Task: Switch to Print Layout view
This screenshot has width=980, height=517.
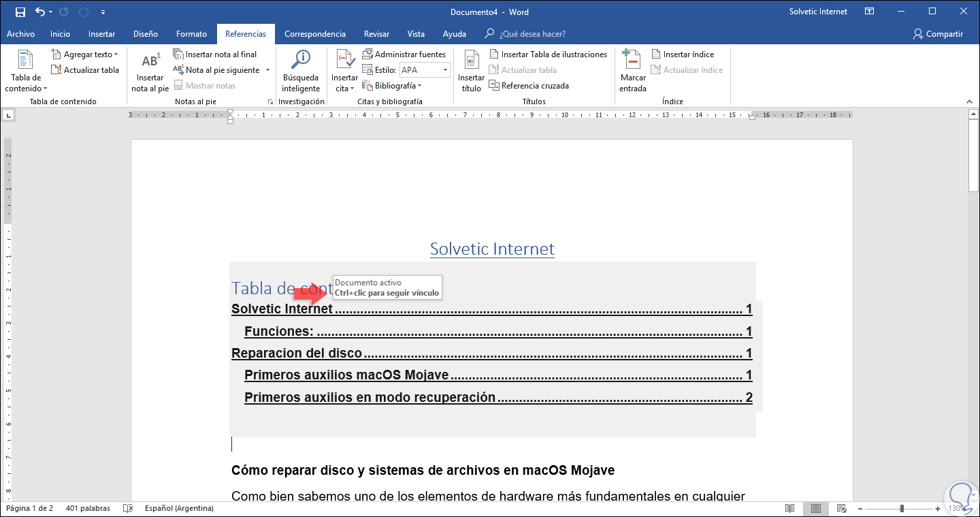Action: [815, 508]
